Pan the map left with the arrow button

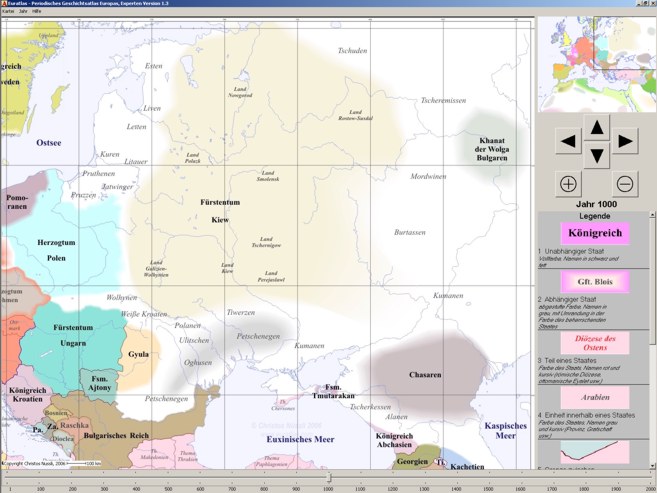pyautogui.click(x=568, y=141)
